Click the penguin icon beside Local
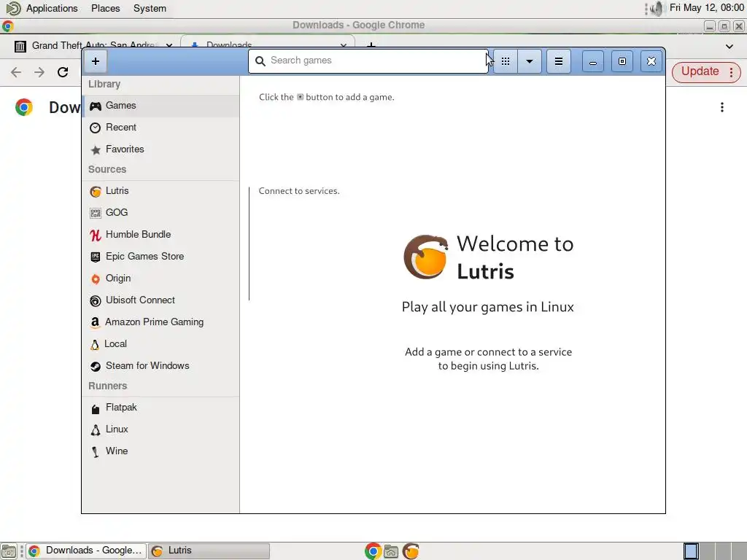This screenshot has height=560, width=747. (x=95, y=344)
